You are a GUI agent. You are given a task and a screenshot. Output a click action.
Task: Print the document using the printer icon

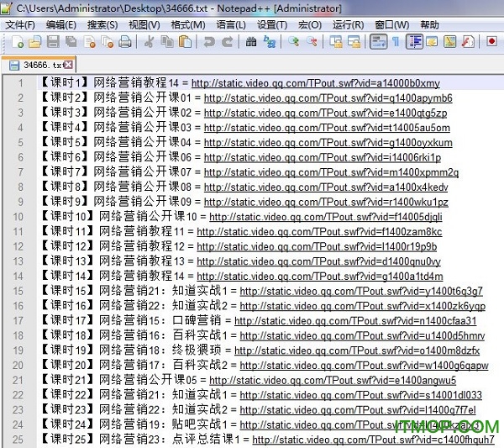(124, 42)
